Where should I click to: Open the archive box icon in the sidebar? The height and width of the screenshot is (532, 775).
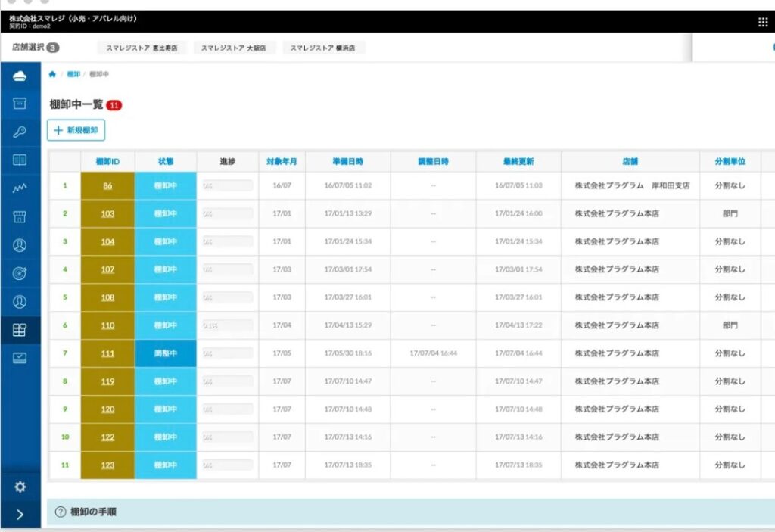(20, 104)
